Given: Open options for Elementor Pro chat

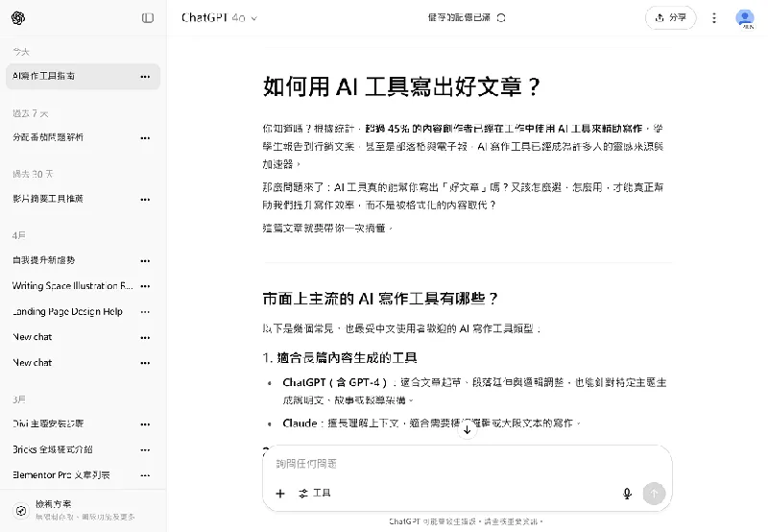Looking at the screenshot, I should tap(145, 475).
